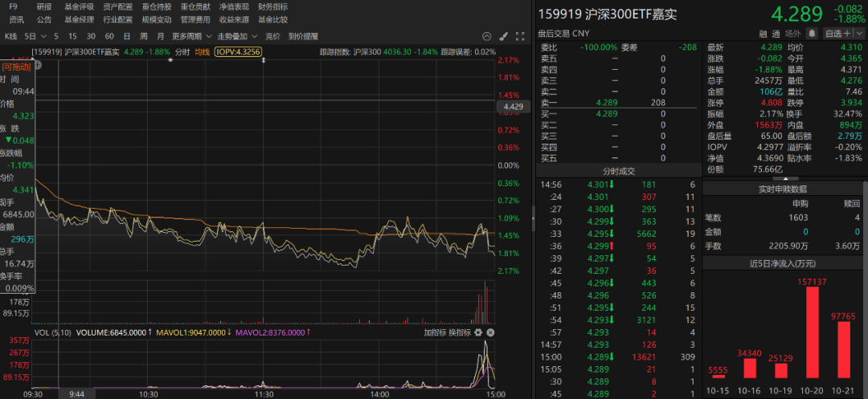Click the 通 connect tag
This screenshot has height=399, width=868.
[x=776, y=34]
